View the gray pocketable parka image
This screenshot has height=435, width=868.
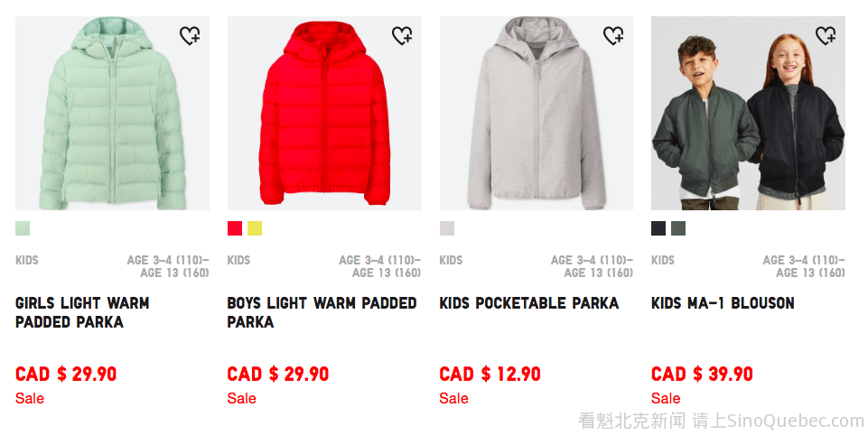pyautogui.click(x=537, y=113)
